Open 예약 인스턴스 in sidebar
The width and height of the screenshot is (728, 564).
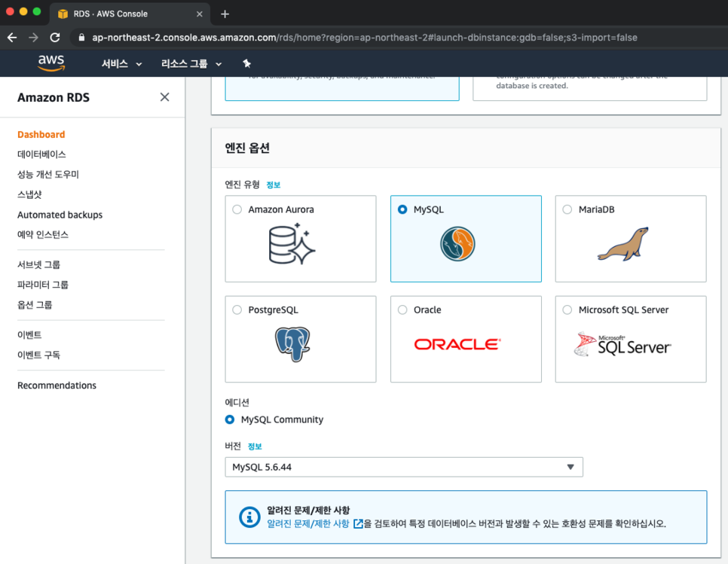43,235
